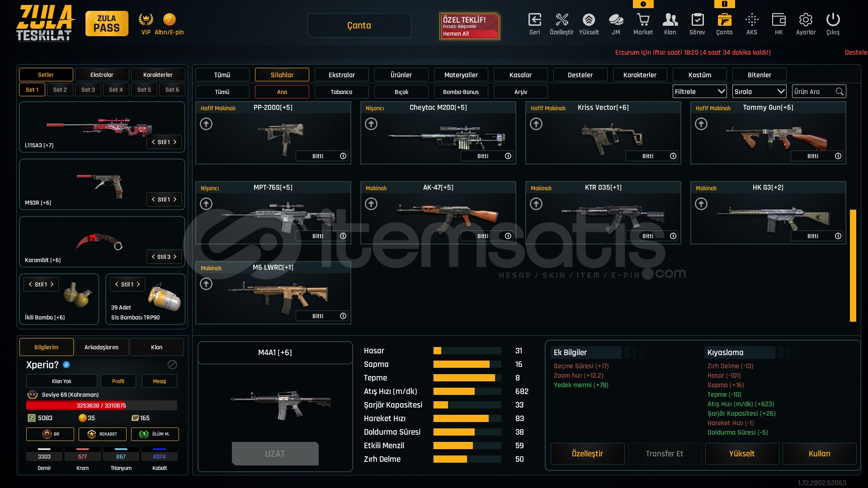Open the Klan icon in top bar
This screenshot has height=488, width=868.
coord(670,19)
